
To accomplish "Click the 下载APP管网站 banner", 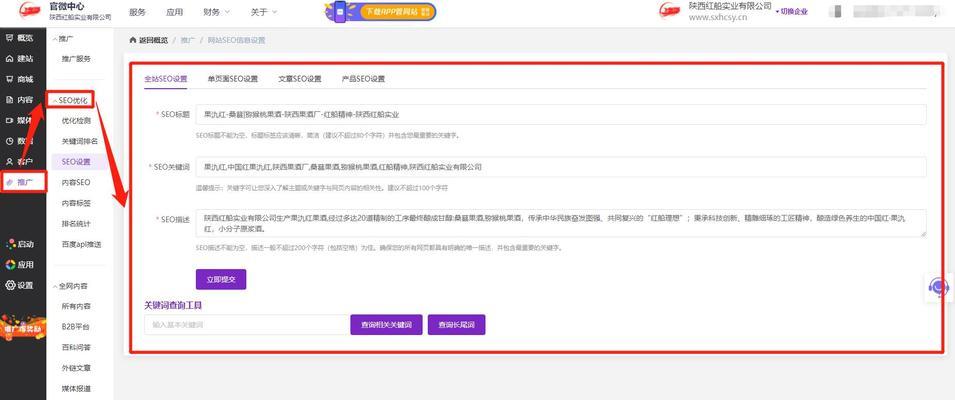I will tap(381, 12).
